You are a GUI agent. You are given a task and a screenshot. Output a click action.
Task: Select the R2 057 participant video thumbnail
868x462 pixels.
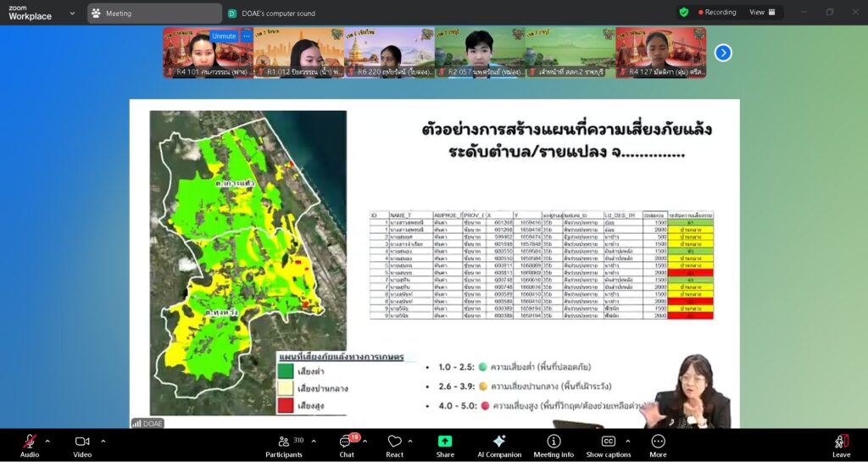[480, 53]
